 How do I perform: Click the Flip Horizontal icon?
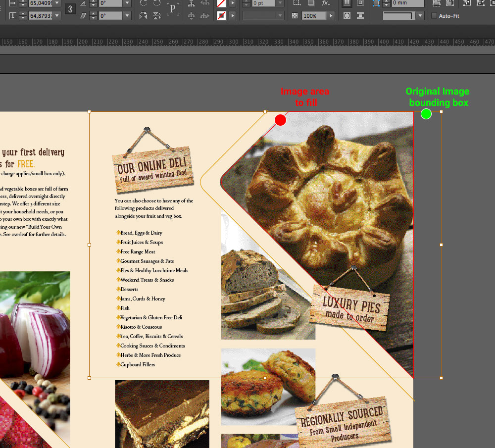coord(144,16)
